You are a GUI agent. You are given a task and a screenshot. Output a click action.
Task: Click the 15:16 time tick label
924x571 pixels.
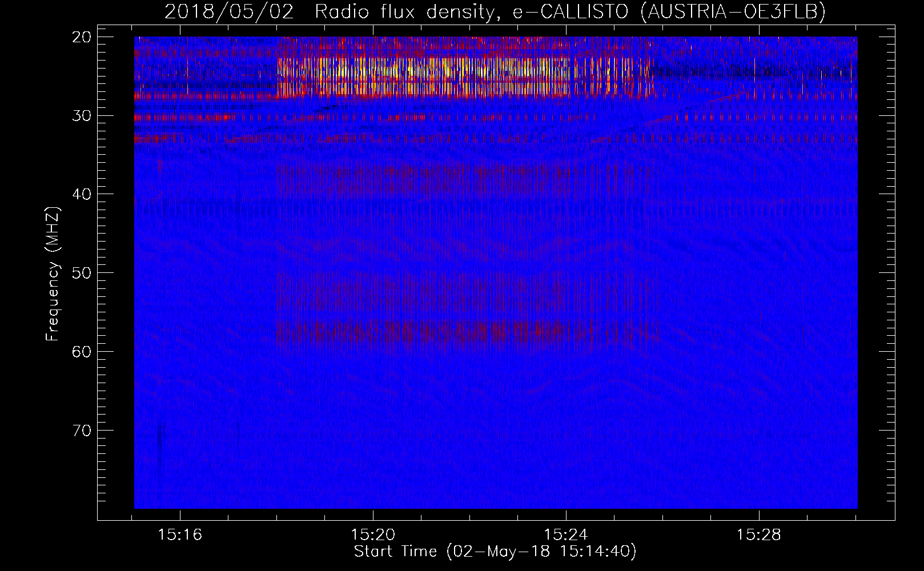180,535
